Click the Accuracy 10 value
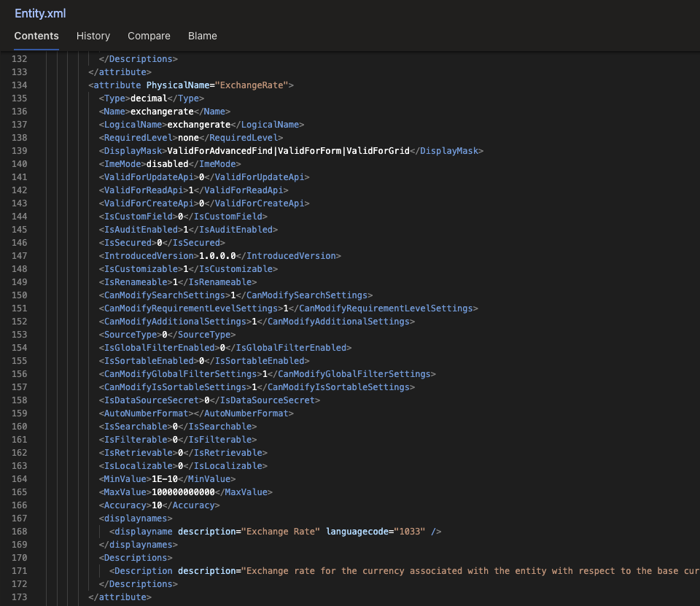 point(157,505)
